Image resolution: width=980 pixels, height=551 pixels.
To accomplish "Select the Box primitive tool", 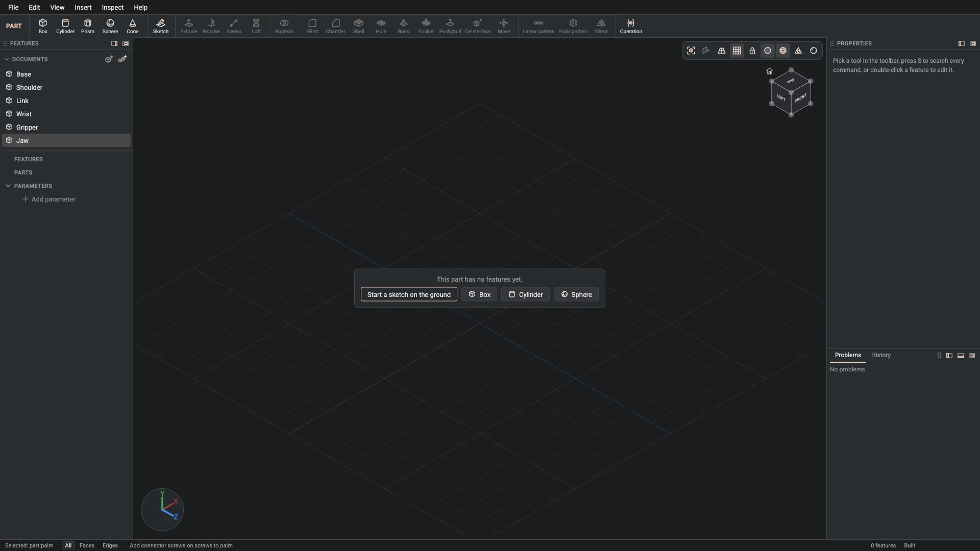I will 43,26.
